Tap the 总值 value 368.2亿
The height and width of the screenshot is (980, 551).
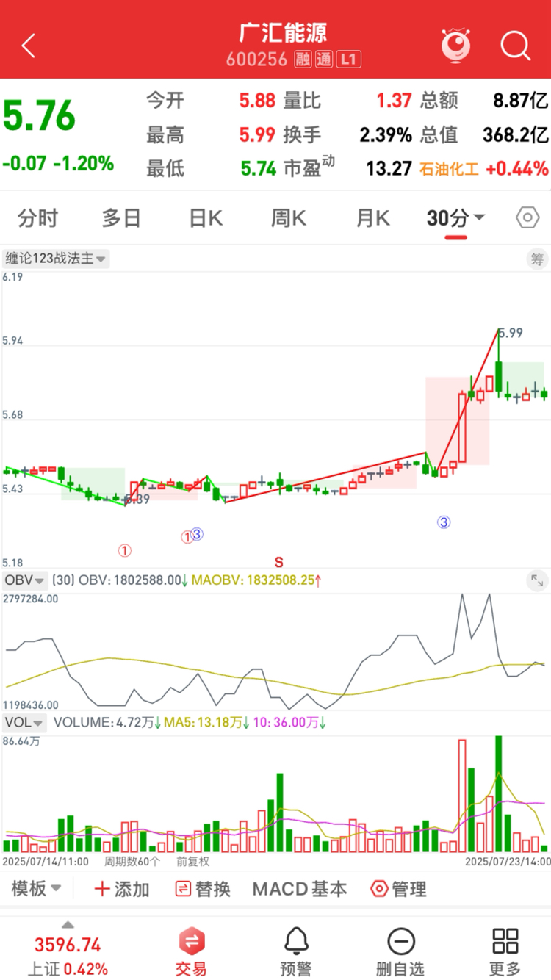pyautogui.click(x=516, y=135)
